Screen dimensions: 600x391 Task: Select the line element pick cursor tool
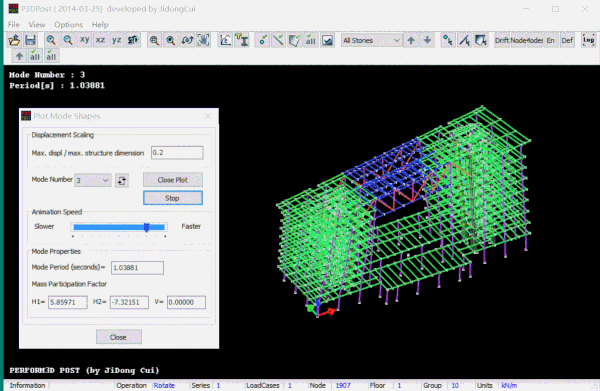(x=464, y=40)
